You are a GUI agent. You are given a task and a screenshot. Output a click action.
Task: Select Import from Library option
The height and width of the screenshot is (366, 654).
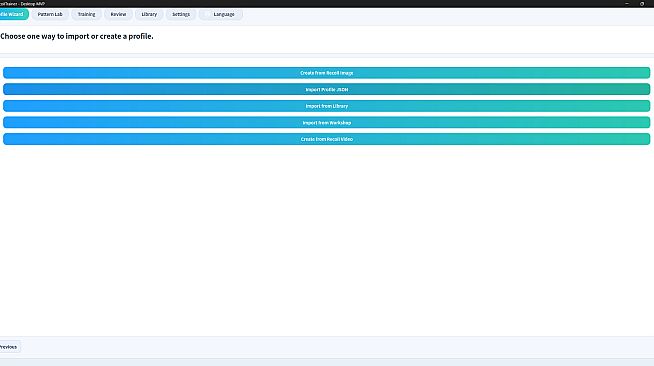(x=326, y=106)
